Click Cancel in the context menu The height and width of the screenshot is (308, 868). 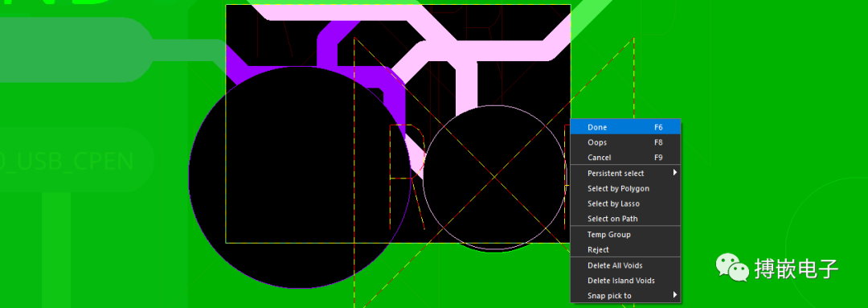(x=625, y=158)
